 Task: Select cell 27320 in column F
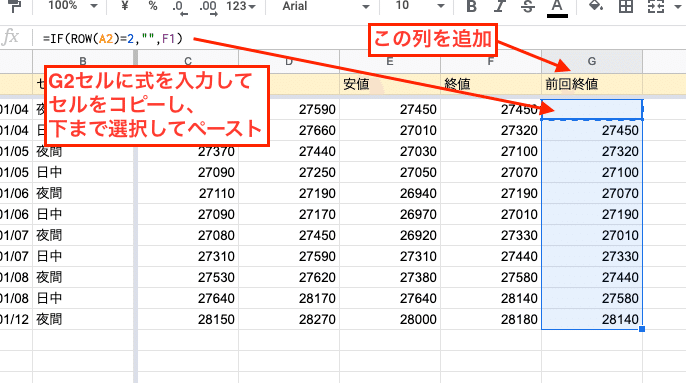[490, 130]
